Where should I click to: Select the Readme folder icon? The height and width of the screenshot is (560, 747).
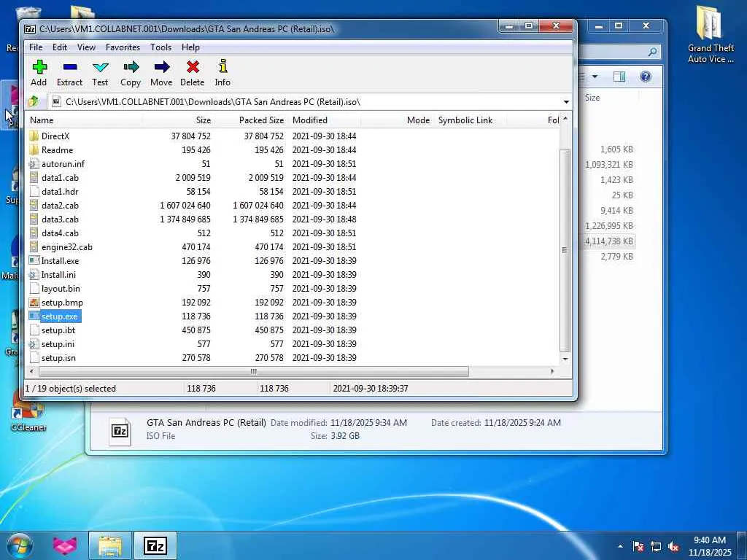(34, 150)
